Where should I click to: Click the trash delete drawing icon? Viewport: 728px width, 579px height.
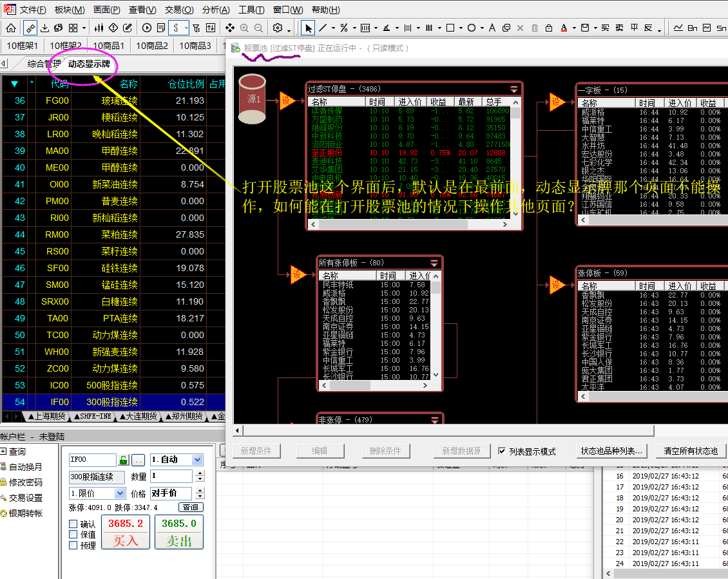coord(535,28)
